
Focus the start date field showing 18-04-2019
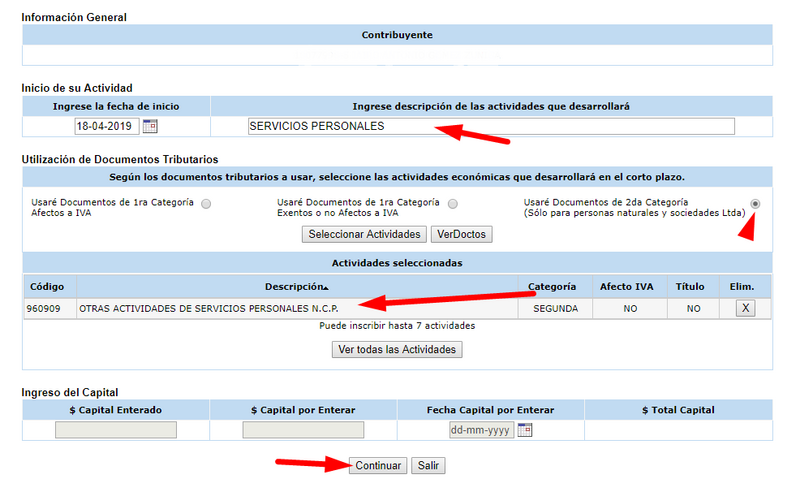(x=107, y=126)
